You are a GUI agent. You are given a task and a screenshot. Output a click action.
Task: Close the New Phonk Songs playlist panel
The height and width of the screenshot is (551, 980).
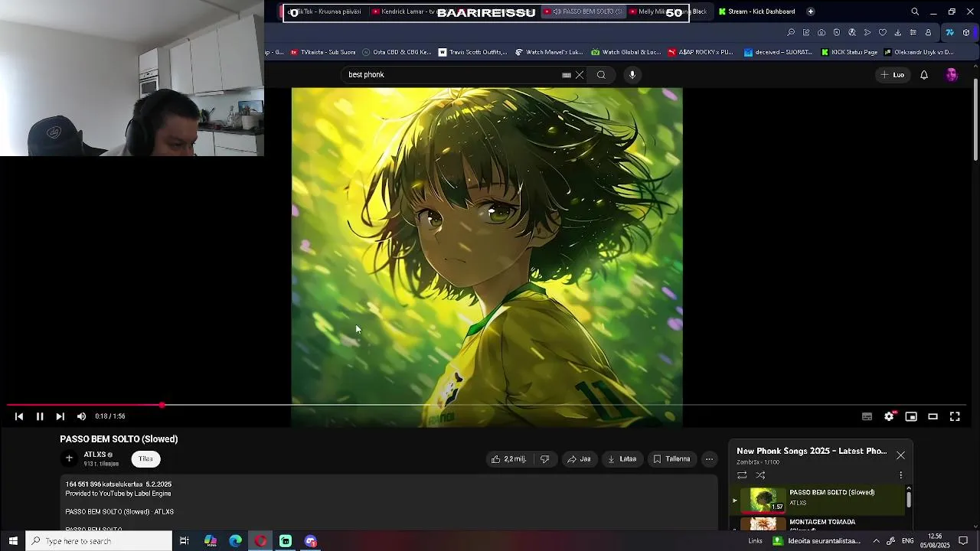point(900,455)
